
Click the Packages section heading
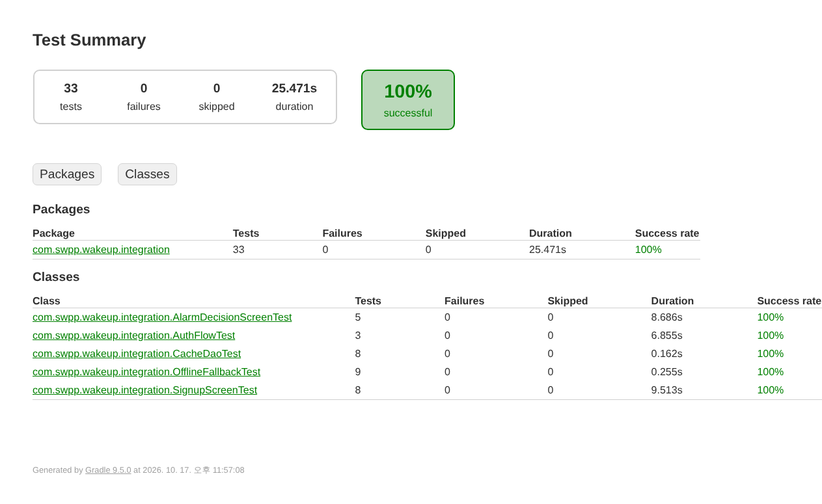click(x=61, y=209)
